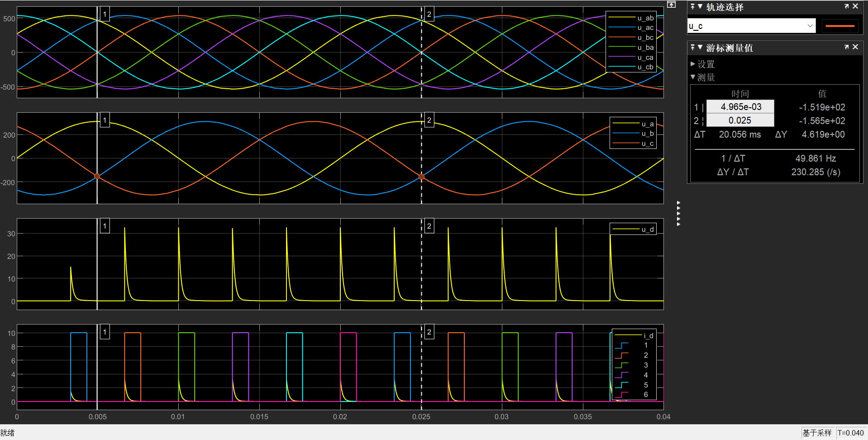This screenshot has height=440, width=868.
Task: Open the u_c trace selection dropdown
Action: (x=751, y=26)
